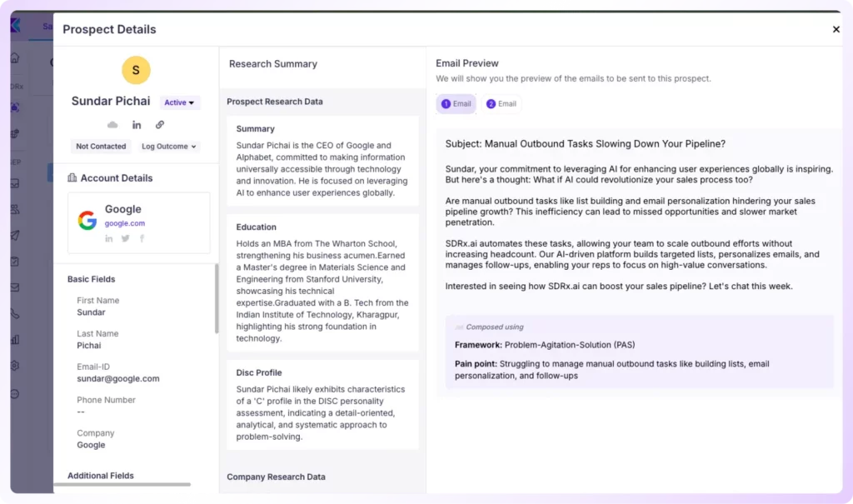This screenshot has width=853, height=504.
Task: Click the vertical scrollbar in details panel
Action: pos(217,298)
